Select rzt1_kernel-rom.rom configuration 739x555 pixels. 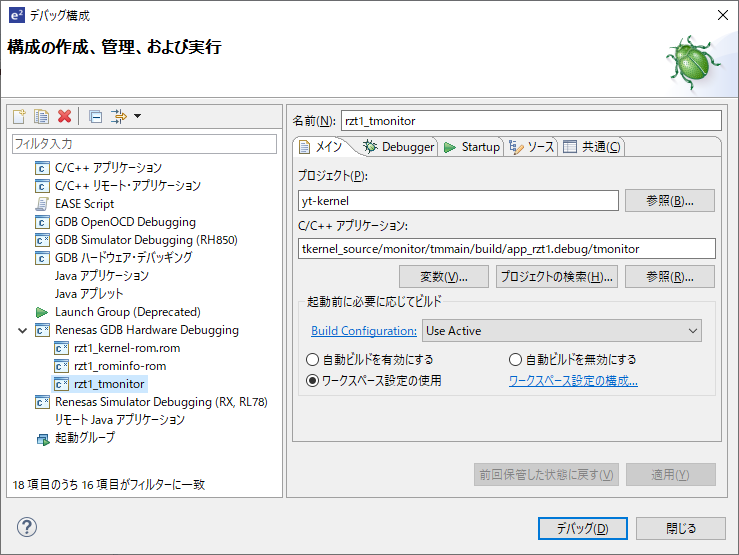tap(127, 348)
